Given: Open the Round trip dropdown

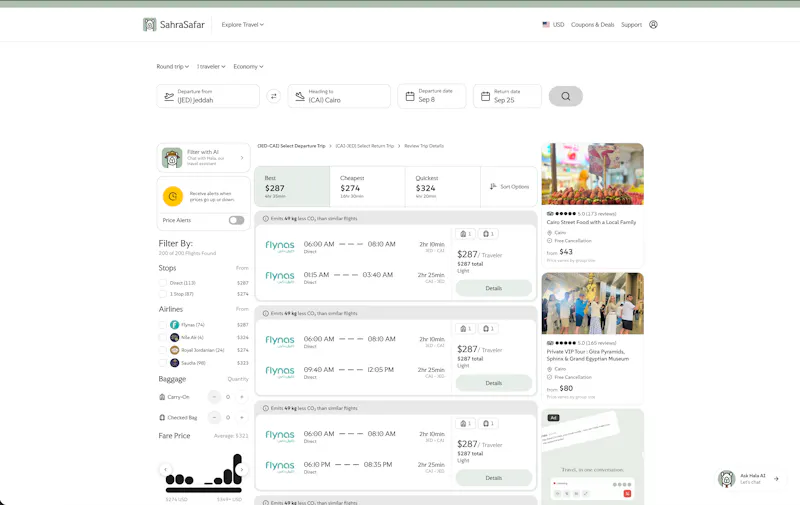Looking at the screenshot, I should coord(172,66).
